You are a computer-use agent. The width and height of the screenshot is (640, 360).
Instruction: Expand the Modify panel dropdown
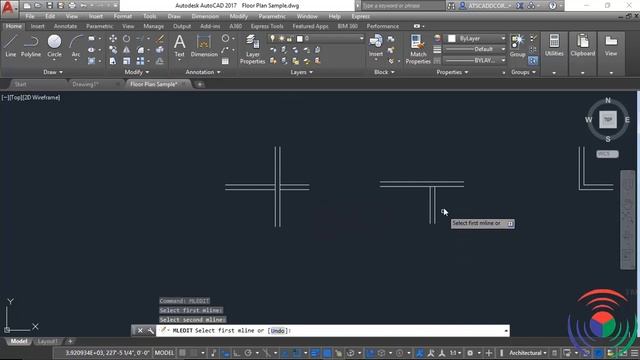point(137,72)
